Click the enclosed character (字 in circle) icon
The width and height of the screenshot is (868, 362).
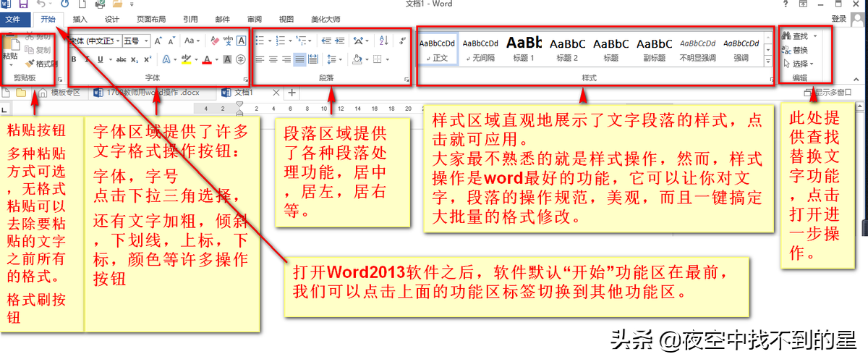point(240,59)
